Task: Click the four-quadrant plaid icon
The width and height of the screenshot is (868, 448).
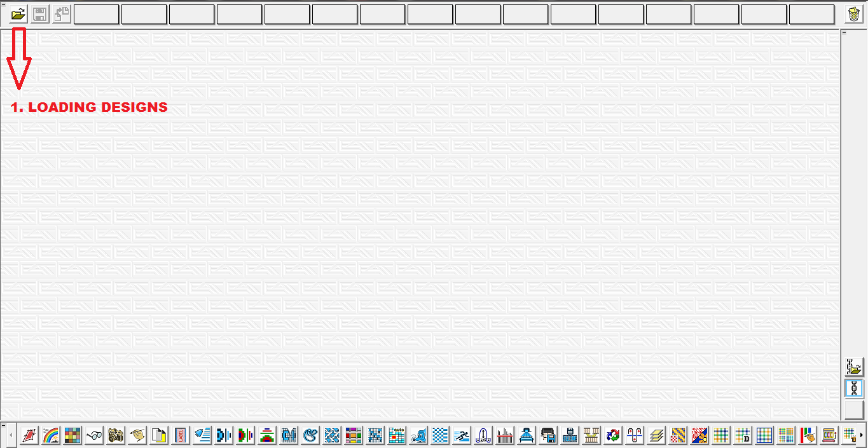Action: coord(786,435)
